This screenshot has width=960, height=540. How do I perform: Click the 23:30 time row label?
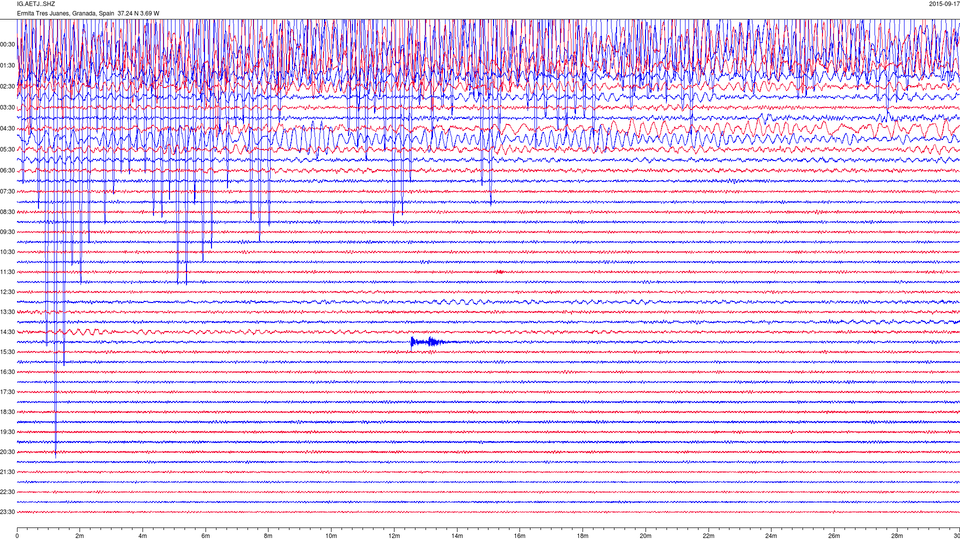click(7, 512)
